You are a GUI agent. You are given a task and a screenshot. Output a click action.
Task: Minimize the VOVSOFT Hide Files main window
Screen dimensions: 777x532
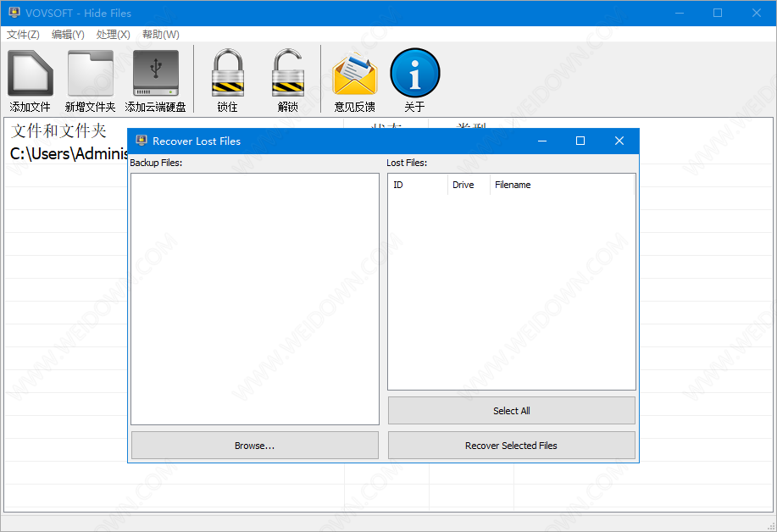click(x=680, y=13)
